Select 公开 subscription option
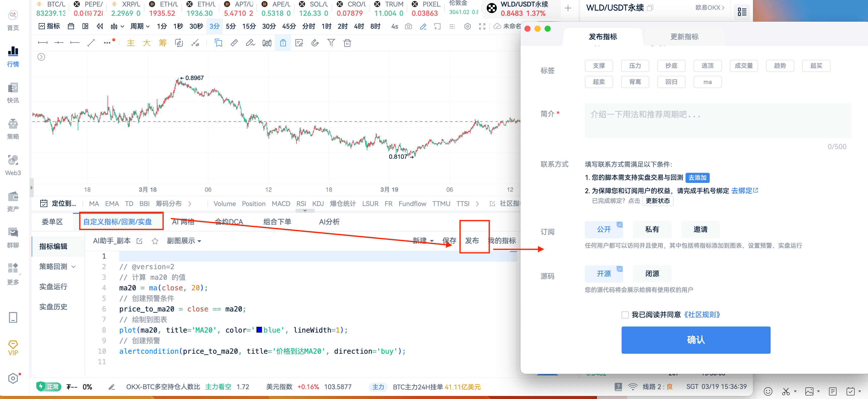This screenshot has height=399, width=868. coord(603,229)
